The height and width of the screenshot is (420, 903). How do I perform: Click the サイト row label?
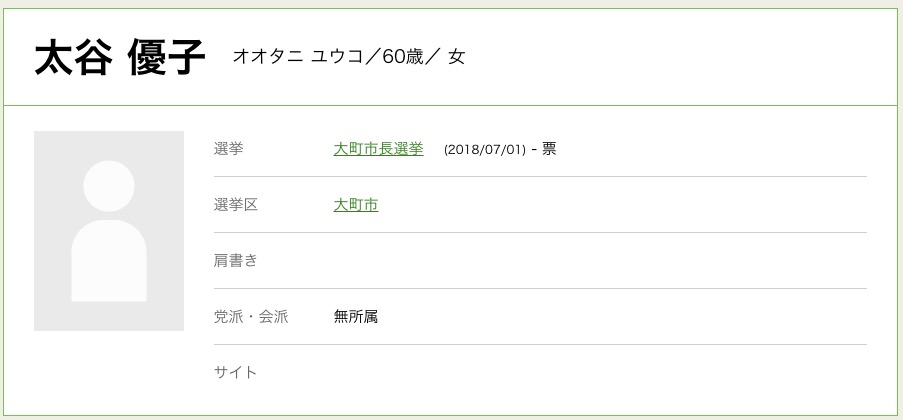pos(236,372)
